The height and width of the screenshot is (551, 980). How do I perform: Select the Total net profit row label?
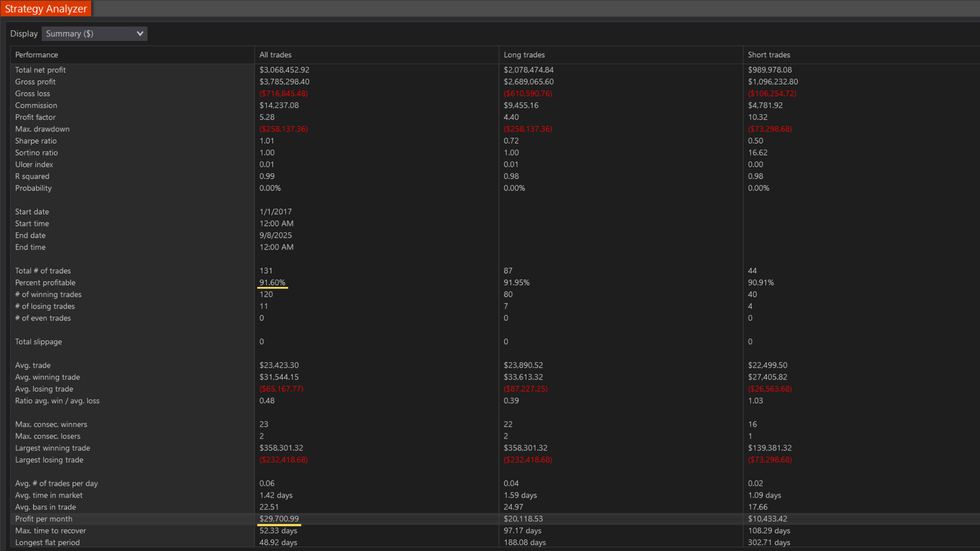click(40, 70)
